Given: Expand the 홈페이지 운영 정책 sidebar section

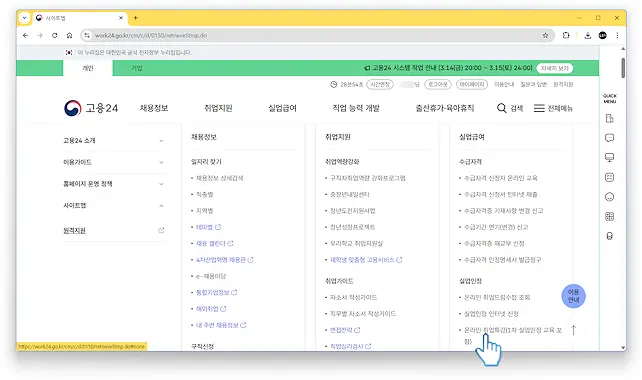Looking at the screenshot, I should click(x=113, y=184).
